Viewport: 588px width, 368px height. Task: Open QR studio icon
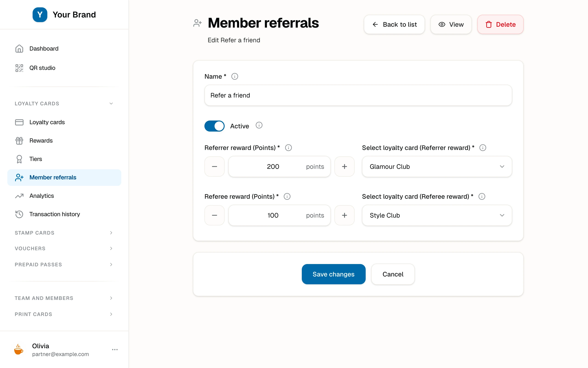19,68
